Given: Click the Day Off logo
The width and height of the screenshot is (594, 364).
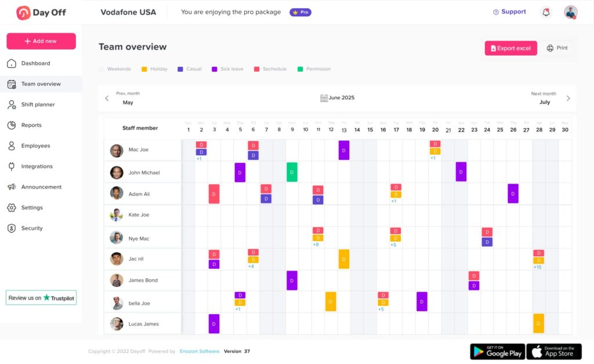Looking at the screenshot, I should click(41, 12).
